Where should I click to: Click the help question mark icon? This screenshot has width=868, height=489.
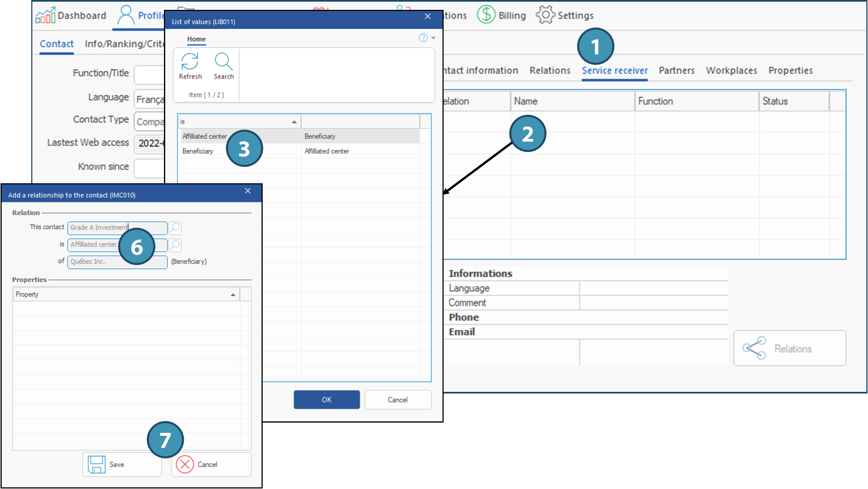coord(423,38)
